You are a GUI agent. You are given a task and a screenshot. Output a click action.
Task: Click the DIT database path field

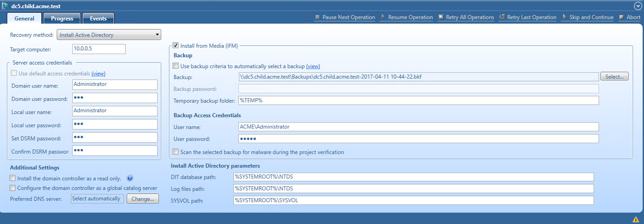click(x=414, y=177)
